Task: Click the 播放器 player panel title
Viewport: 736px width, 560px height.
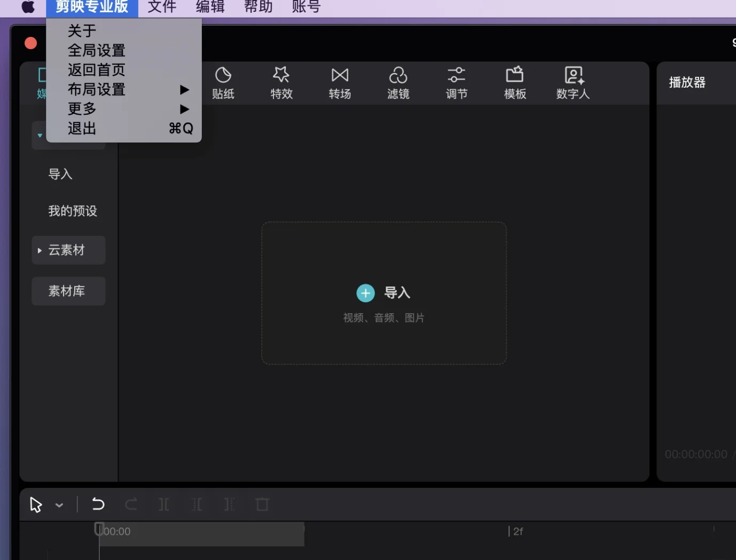Action: coord(687,82)
